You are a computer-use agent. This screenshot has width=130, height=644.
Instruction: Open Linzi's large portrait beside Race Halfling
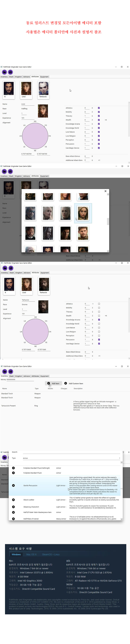pos(43,111)
